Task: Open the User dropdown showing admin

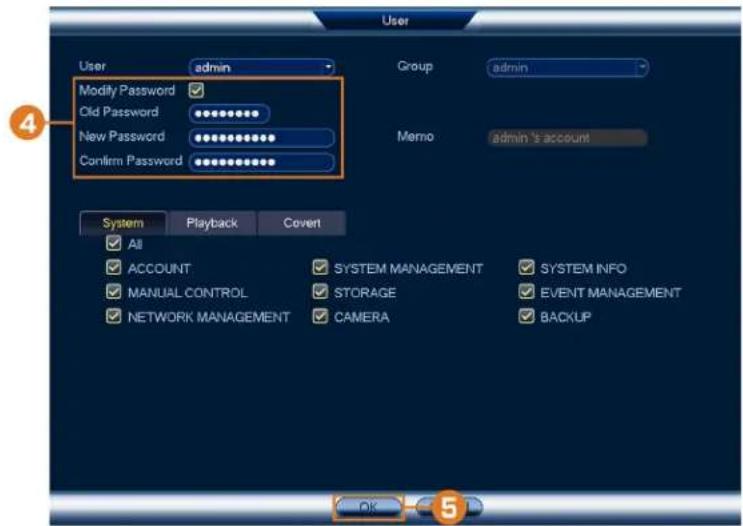Action: click(262, 67)
